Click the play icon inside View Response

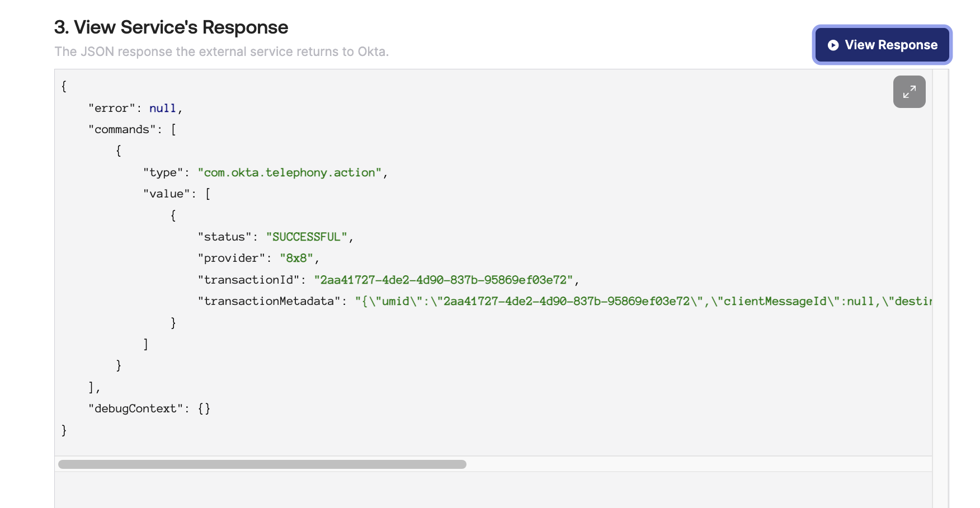pyautogui.click(x=833, y=45)
